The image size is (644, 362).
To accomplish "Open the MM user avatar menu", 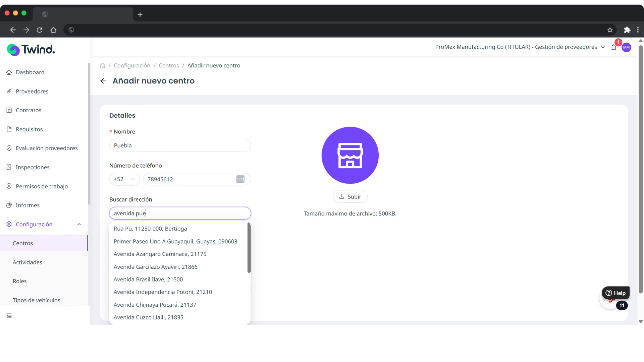I will [626, 47].
